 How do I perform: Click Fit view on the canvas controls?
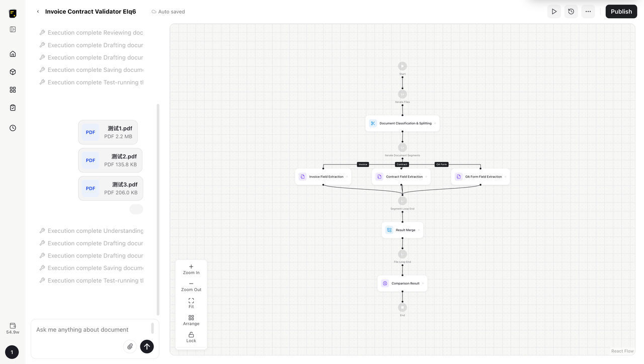191,303
